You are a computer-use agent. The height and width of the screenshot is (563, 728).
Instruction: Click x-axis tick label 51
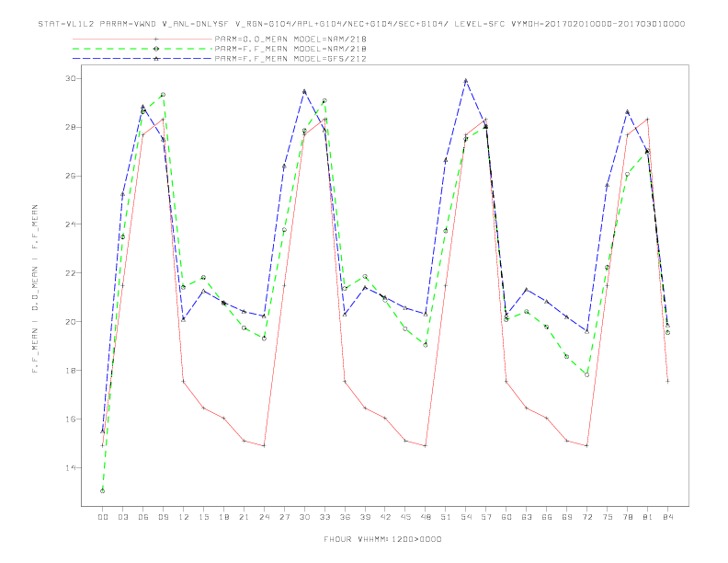pyautogui.click(x=446, y=517)
